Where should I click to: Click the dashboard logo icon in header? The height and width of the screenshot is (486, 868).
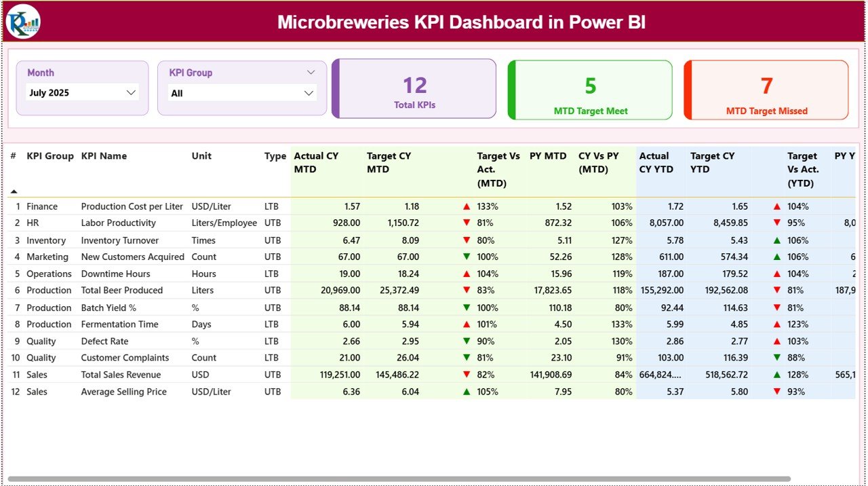(24, 22)
